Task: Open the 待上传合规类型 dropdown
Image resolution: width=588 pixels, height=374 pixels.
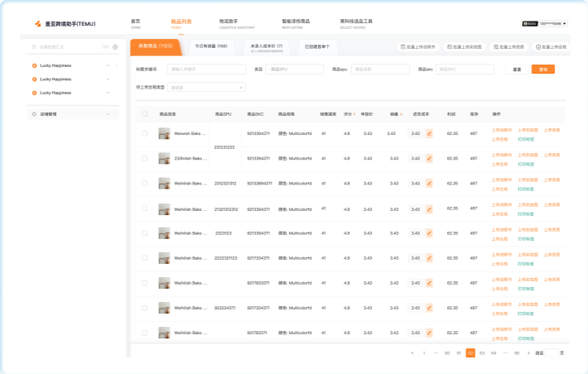Action: (206, 87)
